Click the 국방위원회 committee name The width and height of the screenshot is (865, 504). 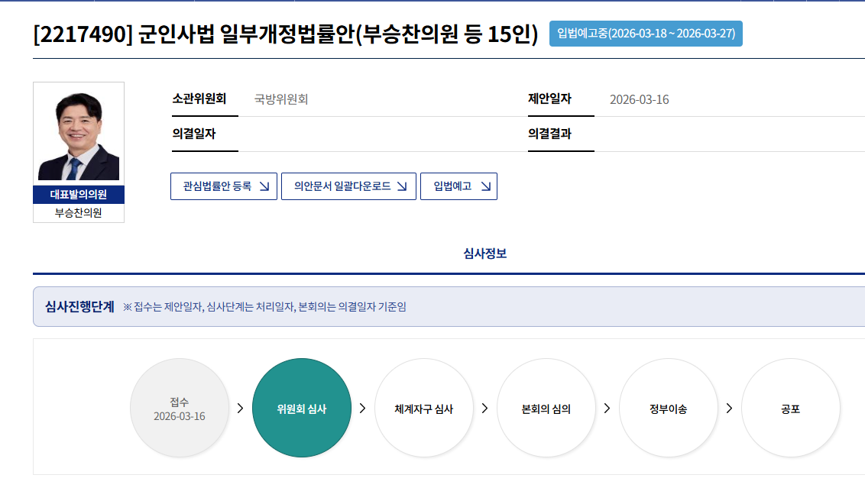point(281,99)
